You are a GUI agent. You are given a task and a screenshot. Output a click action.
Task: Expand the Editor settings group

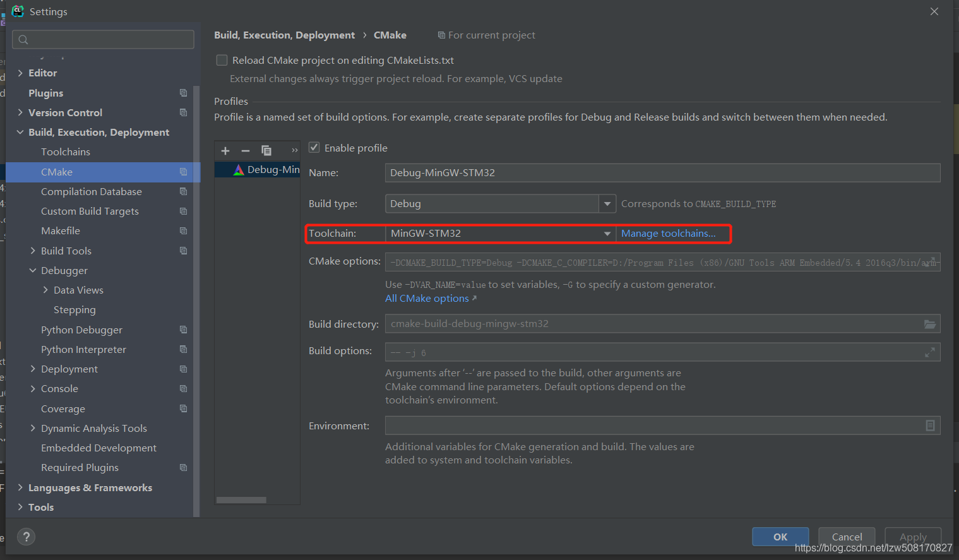[x=20, y=73]
